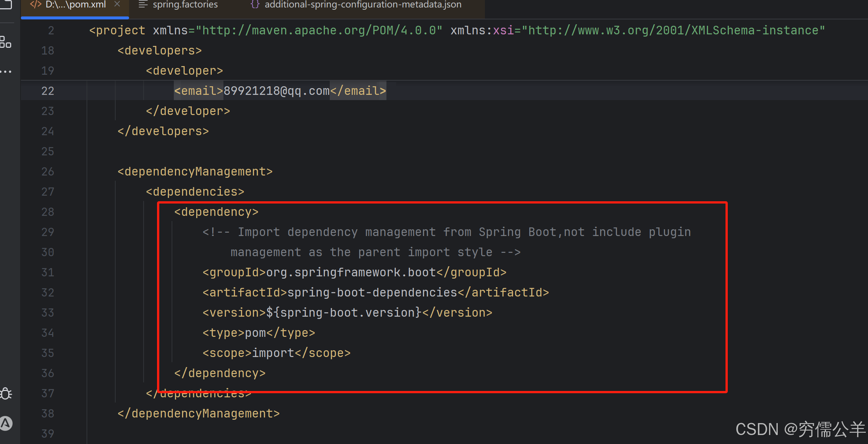This screenshot has height=444, width=868.
Task: Place the cursor in the 89921218@qq.com email text
Action: point(276,91)
